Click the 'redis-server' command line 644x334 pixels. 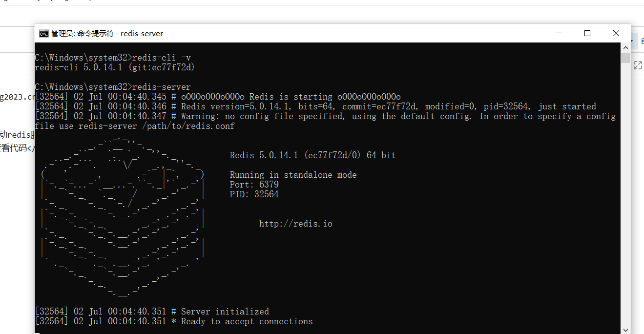click(x=113, y=87)
